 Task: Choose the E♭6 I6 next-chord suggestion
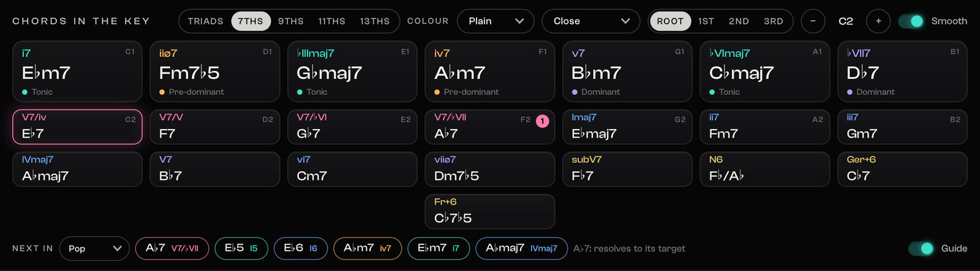[301, 248]
